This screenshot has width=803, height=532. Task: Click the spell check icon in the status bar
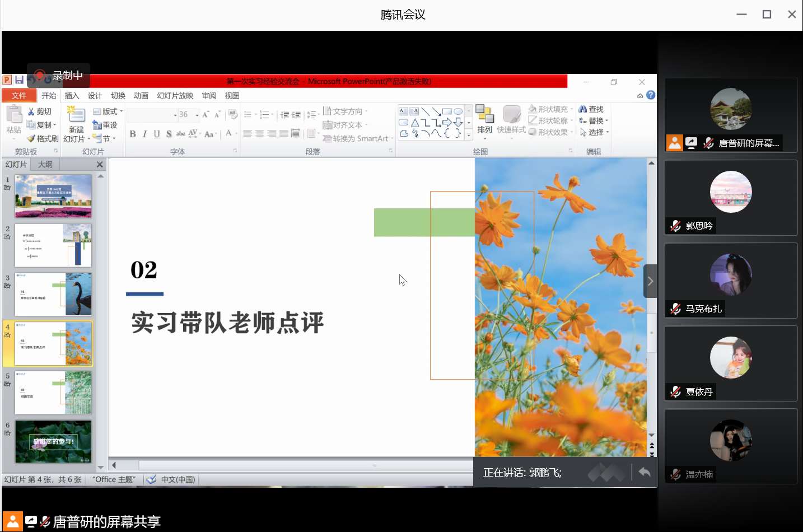[151, 479]
